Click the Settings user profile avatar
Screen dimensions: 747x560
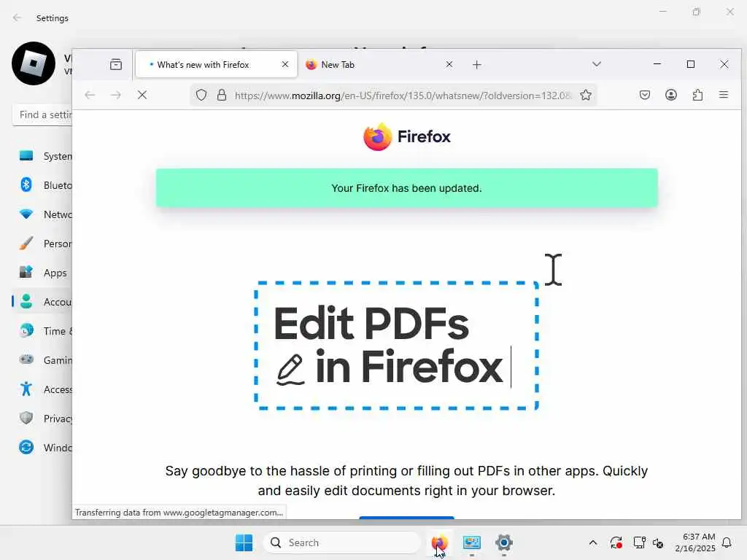pyautogui.click(x=34, y=63)
